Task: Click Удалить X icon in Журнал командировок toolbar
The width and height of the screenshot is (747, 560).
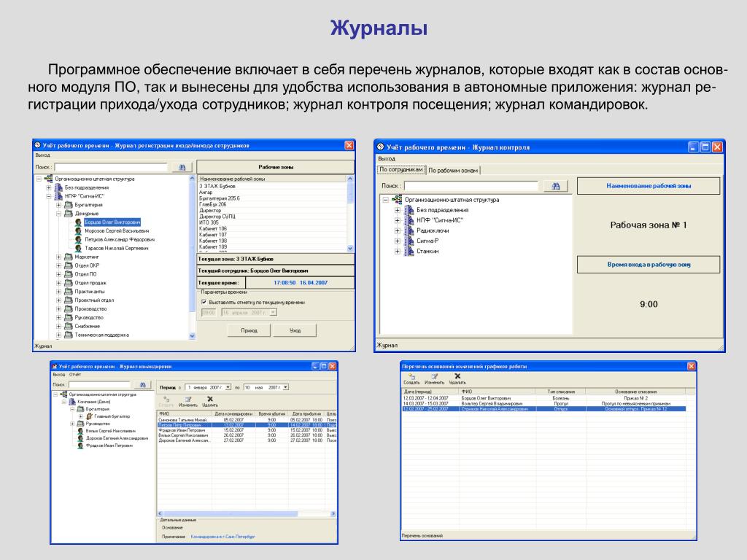Action: (210, 399)
